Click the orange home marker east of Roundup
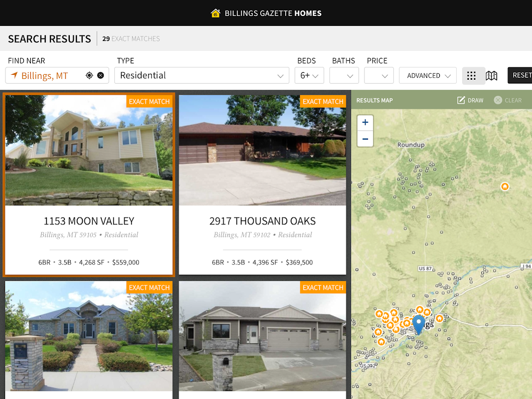The height and width of the screenshot is (399, 532). tap(505, 186)
